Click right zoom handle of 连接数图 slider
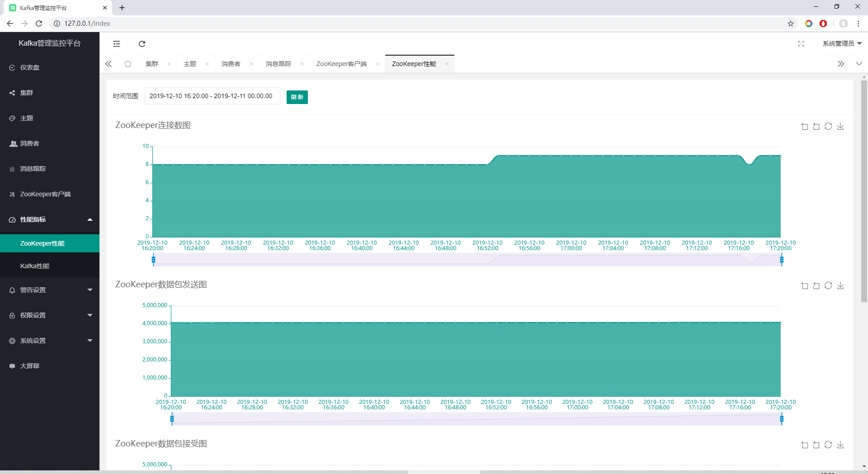The image size is (868, 474). (x=782, y=260)
